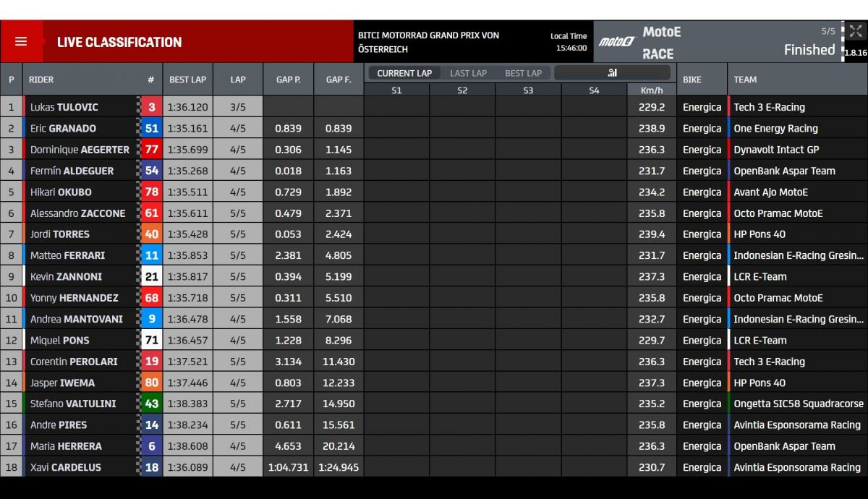This screenshot has height=499, width=868.
Task: Click the GAP F. column header
Action: click(x=339, y=80)
